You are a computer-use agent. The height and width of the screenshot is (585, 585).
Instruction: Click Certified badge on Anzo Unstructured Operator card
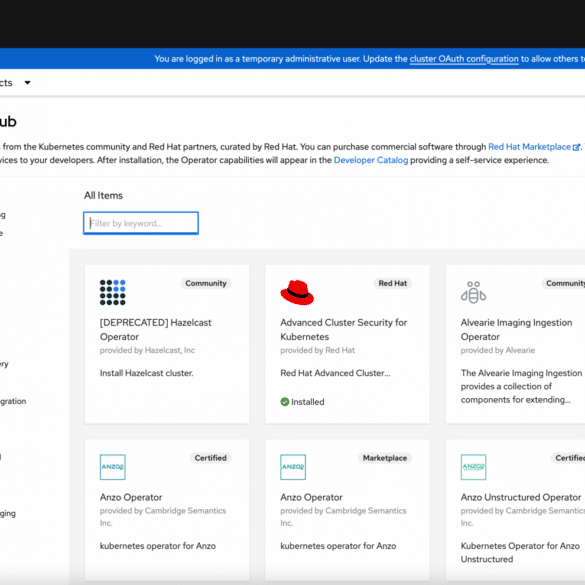click(x=569, y=458)
